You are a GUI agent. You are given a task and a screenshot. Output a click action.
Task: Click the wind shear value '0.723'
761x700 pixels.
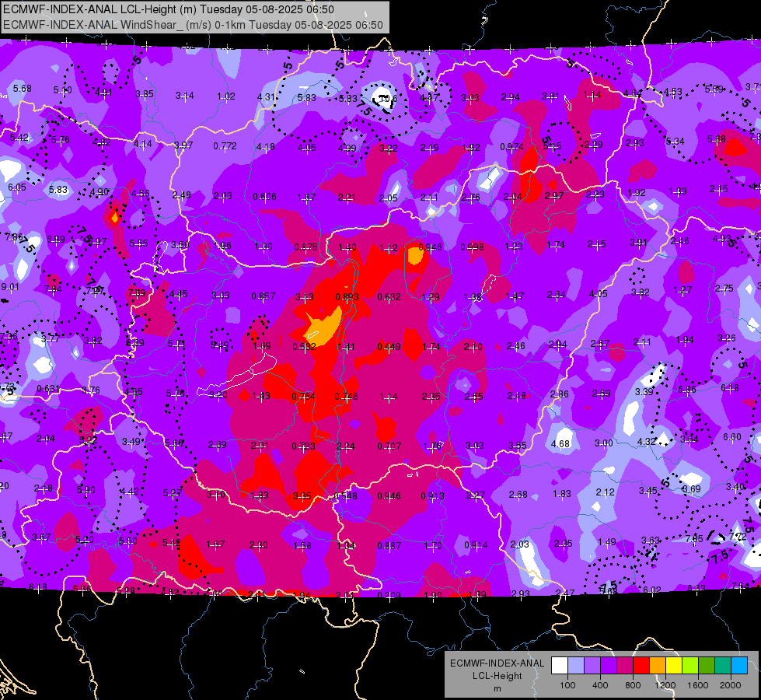303,446
